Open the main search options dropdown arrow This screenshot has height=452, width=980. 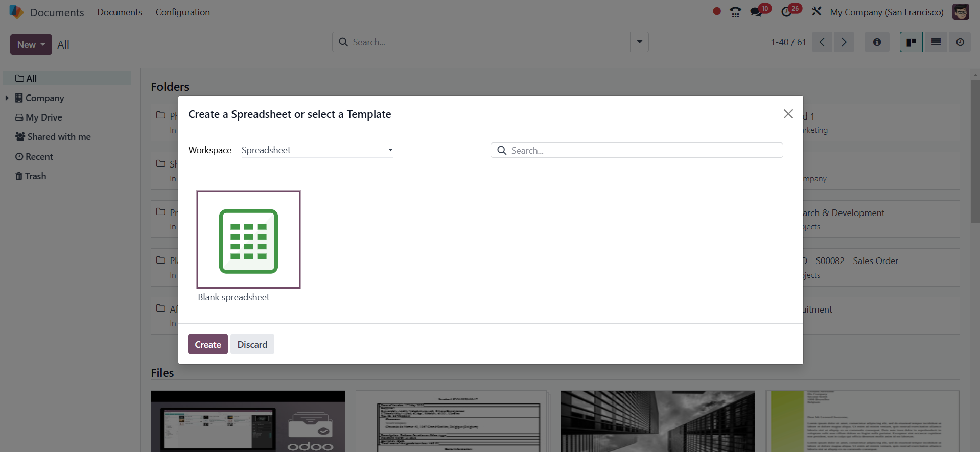(639, 42)
